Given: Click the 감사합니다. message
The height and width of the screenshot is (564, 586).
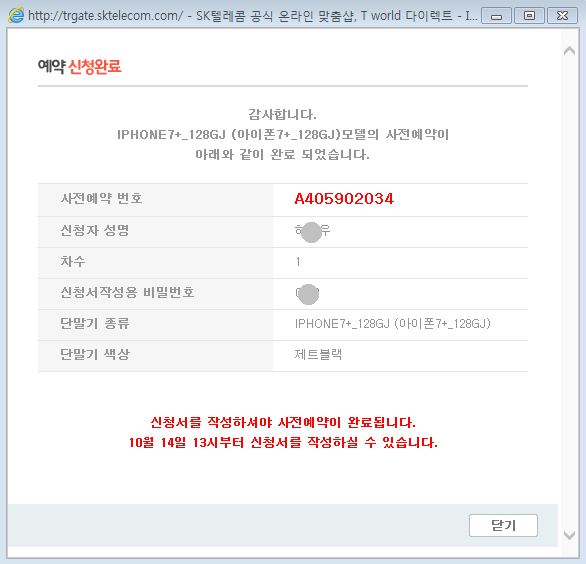Looking at the screenshot, I should 282,114.
